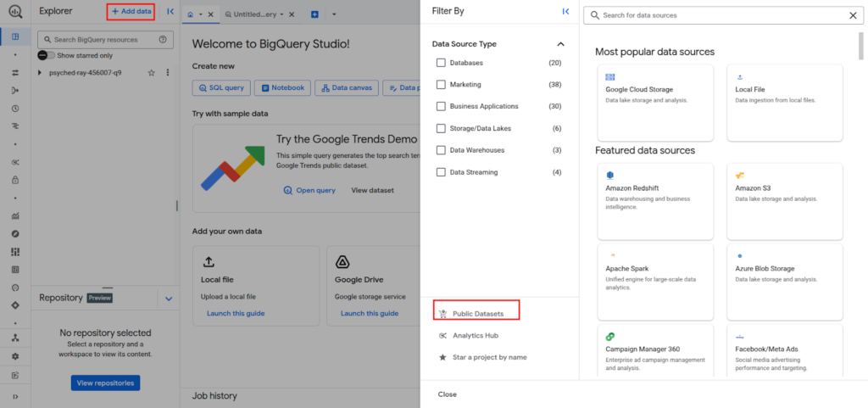Expand the left navigation rail arrow icon
Viewport: 868px width, 408px height.
click(15, 396)
